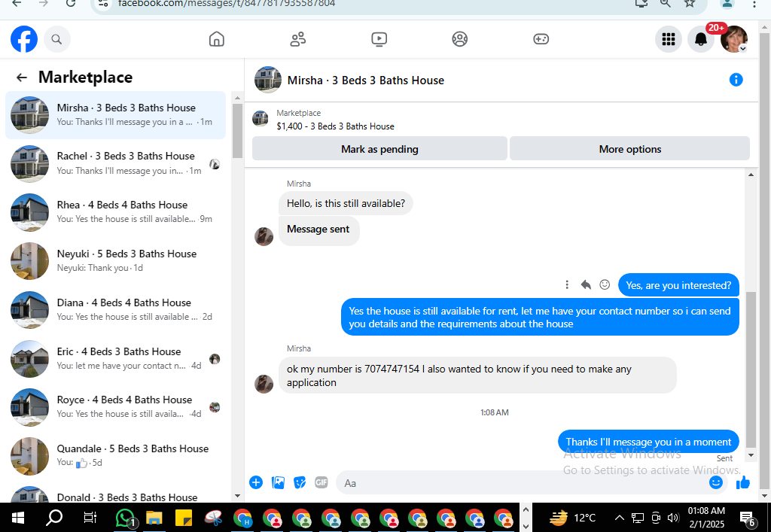Go to the Home feed icon

(x=216, y=39)
